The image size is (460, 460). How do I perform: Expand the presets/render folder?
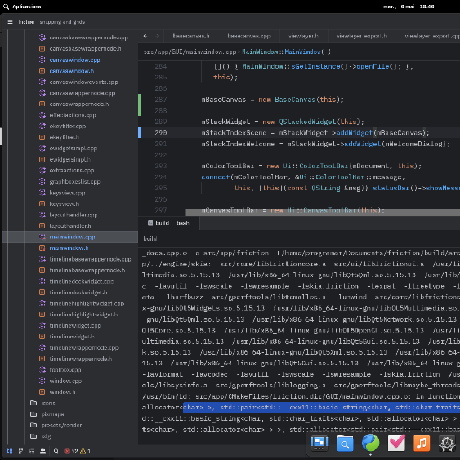point(56,425)
